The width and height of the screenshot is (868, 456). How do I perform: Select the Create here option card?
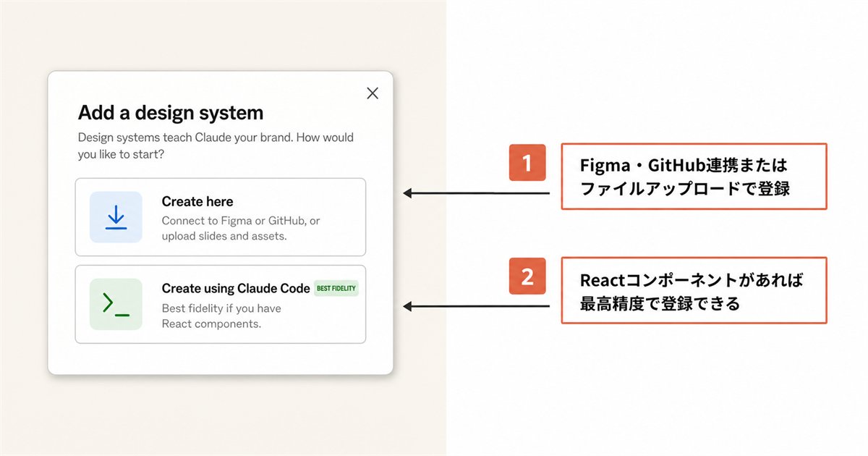click(221, 217)
